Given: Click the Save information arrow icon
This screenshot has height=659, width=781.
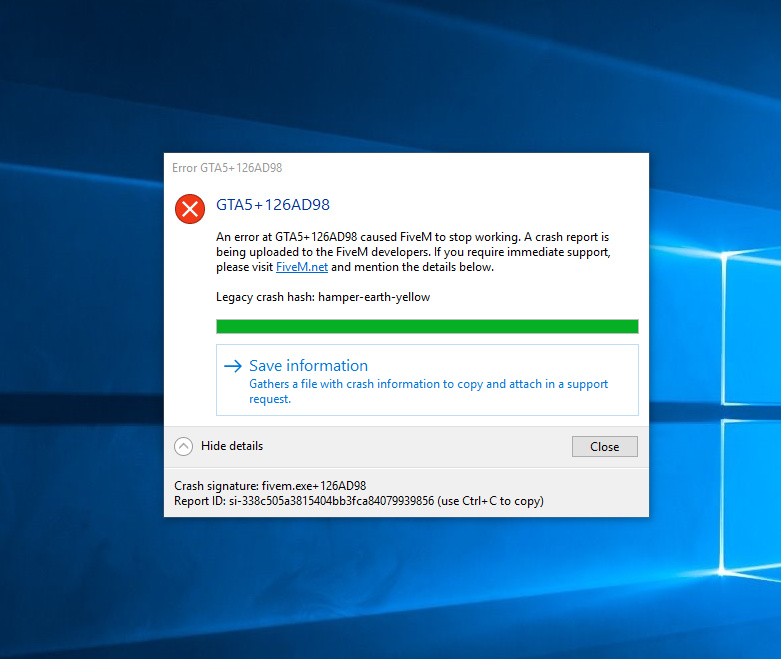Looking at the screenshot, I should pyautogui.click(x=233, y=366).
